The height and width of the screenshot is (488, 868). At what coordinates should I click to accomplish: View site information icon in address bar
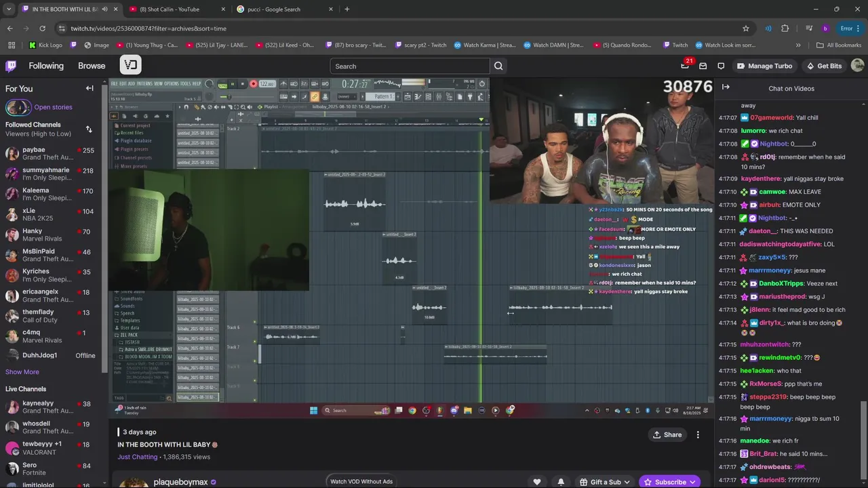point(62,28)
